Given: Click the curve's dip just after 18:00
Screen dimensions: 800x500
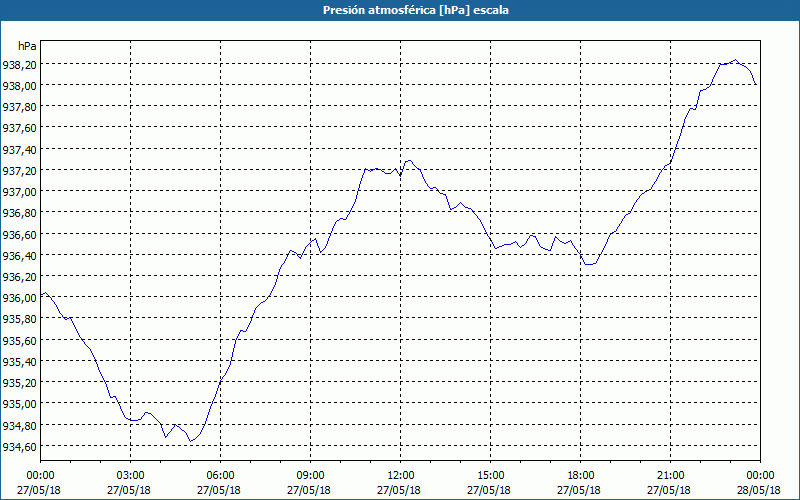Looking at the screenshot, I should click(588, 264).
